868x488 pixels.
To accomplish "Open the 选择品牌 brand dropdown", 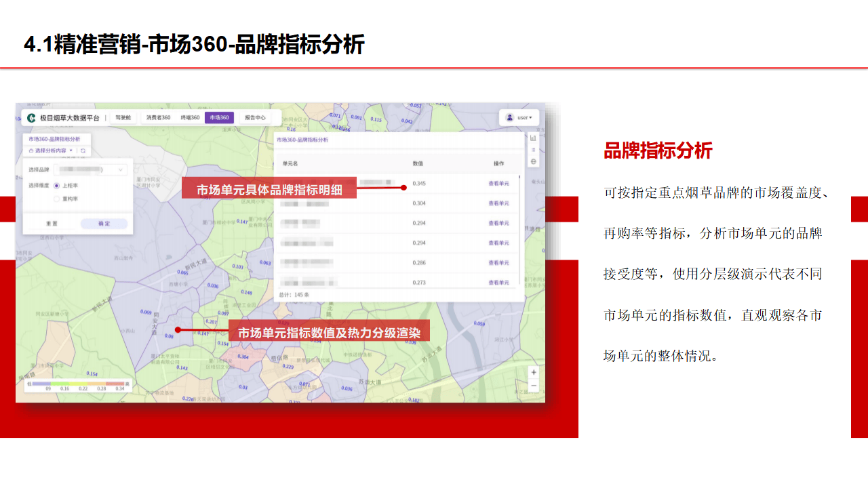I will tap(90, 169).
